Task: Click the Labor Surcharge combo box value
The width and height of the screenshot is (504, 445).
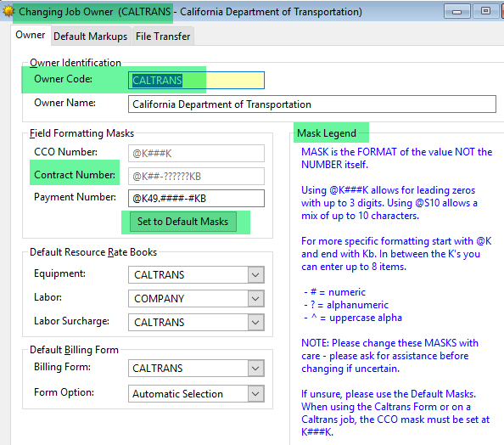Action: (x=196, y=322)
